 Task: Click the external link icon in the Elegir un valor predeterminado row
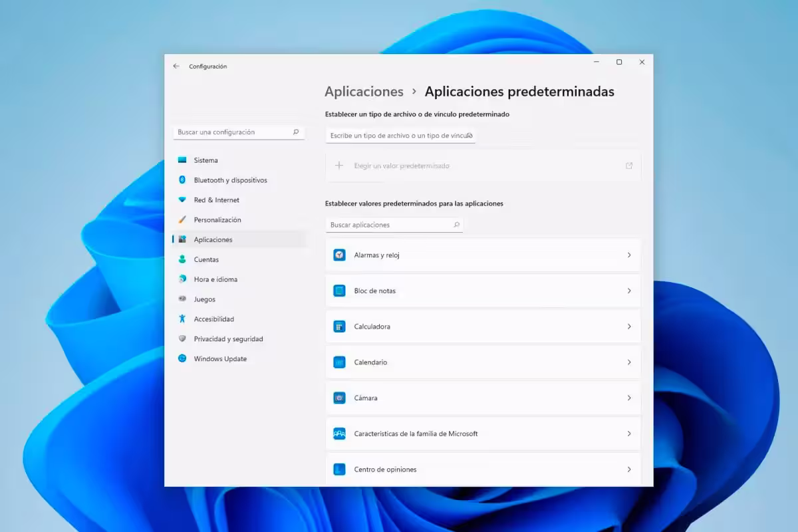[629, 166]
